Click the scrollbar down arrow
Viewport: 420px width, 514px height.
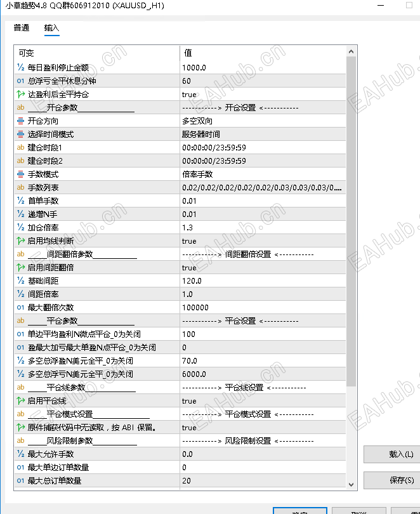[x=351, y=485]
